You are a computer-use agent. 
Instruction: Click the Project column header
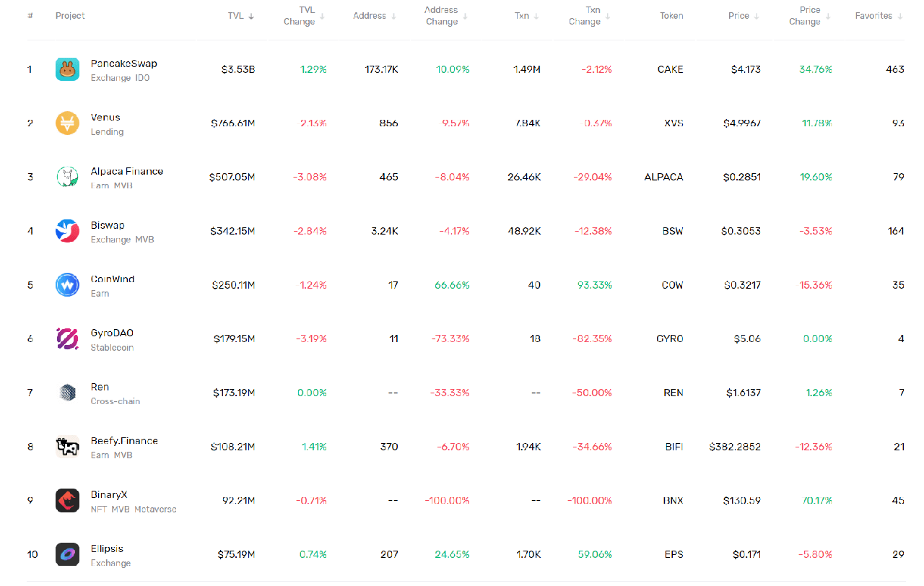[70, 16]
